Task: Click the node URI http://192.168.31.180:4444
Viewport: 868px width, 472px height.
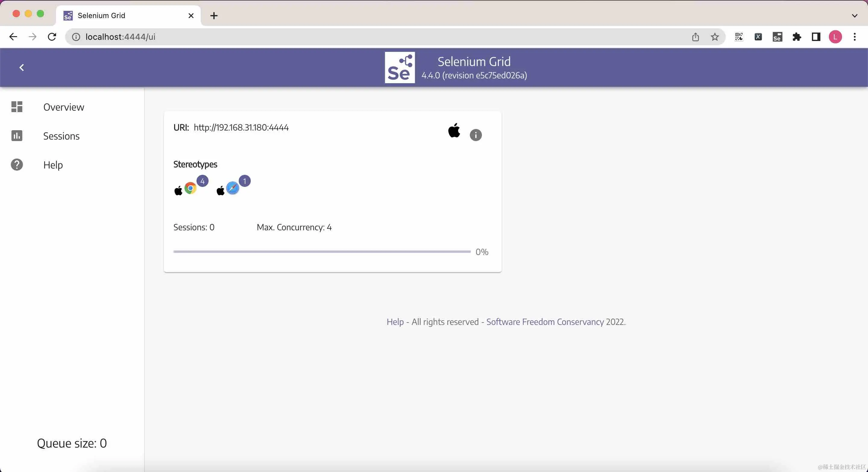Action: pos(241,128)
